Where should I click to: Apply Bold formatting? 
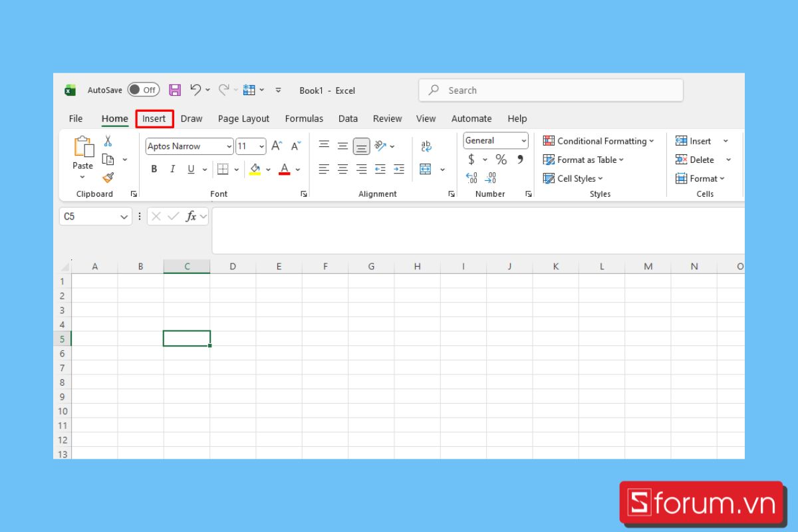click(154, 169)
